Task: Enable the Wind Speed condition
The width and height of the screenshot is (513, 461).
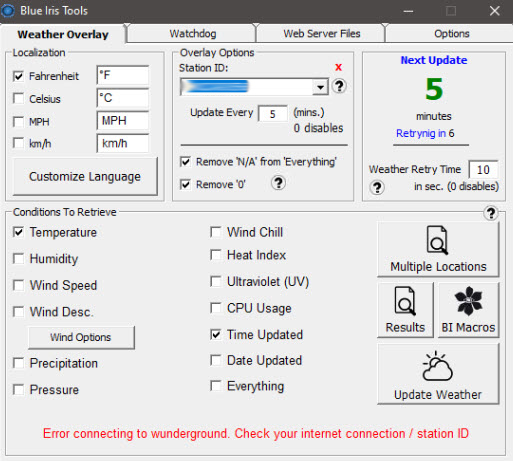Action: coord(18,285)
